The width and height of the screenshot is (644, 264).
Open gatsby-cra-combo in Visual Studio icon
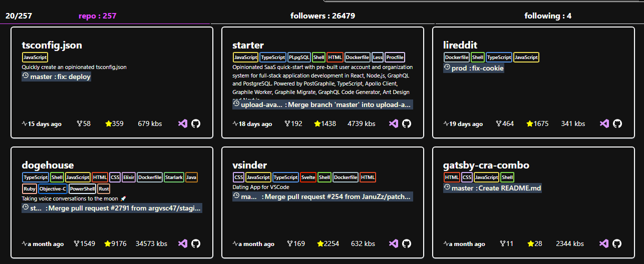coord(604,243)
